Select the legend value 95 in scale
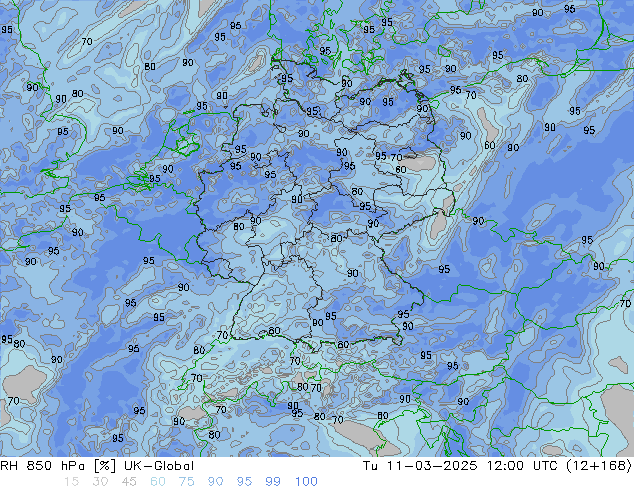This screenshot has width=634, height=490. (244, 482)
